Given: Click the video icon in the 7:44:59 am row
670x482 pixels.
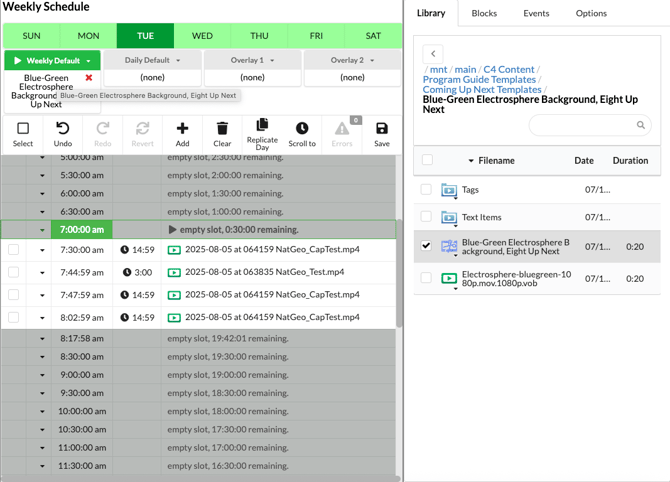Looking at the screenshot, I should [x=174, y=273].
